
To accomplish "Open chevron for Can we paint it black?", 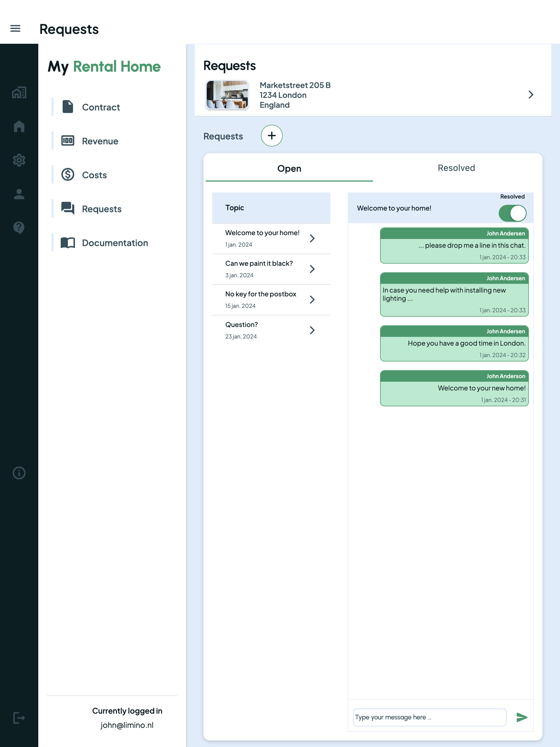I will tap(312, 269).
